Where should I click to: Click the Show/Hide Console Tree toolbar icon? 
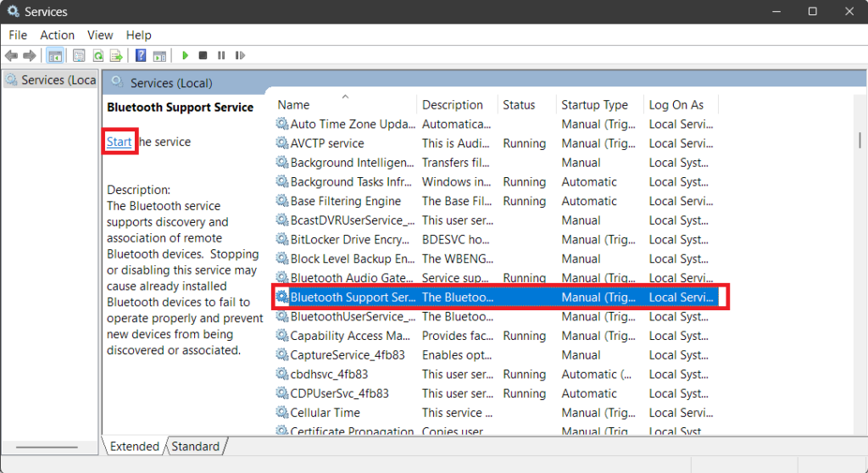[x=55, y=56]
